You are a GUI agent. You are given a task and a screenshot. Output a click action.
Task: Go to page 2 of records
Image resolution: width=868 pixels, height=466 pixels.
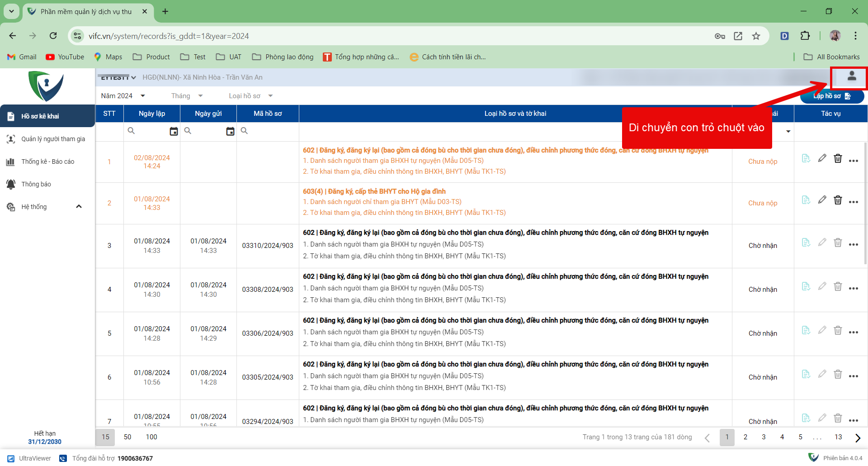tap(745, 437)
